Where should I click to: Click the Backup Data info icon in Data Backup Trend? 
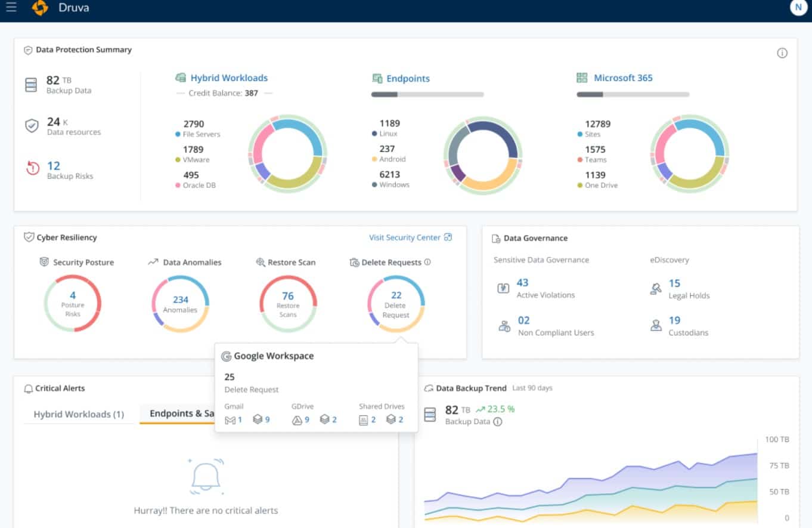click(498, 422)
